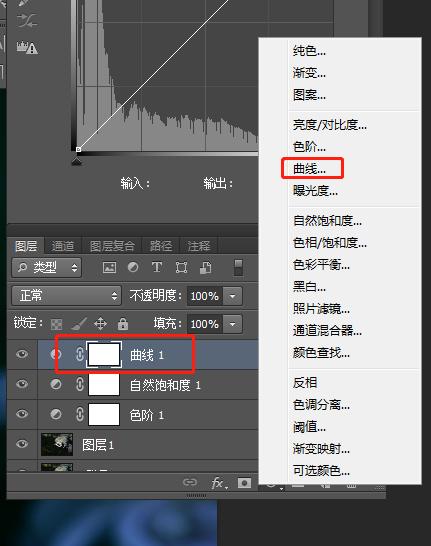Filter layers by pixel image icon
Screen dimensions: 431x546
pyautogui.click(x=109, y=267)
